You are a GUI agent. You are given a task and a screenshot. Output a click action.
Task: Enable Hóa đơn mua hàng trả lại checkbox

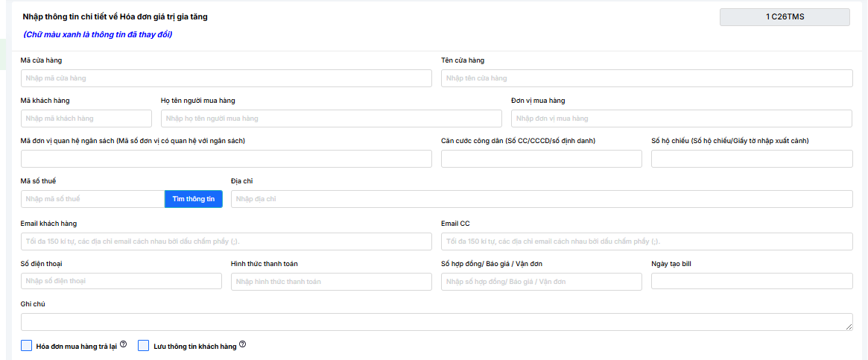(x=27, y=345)
